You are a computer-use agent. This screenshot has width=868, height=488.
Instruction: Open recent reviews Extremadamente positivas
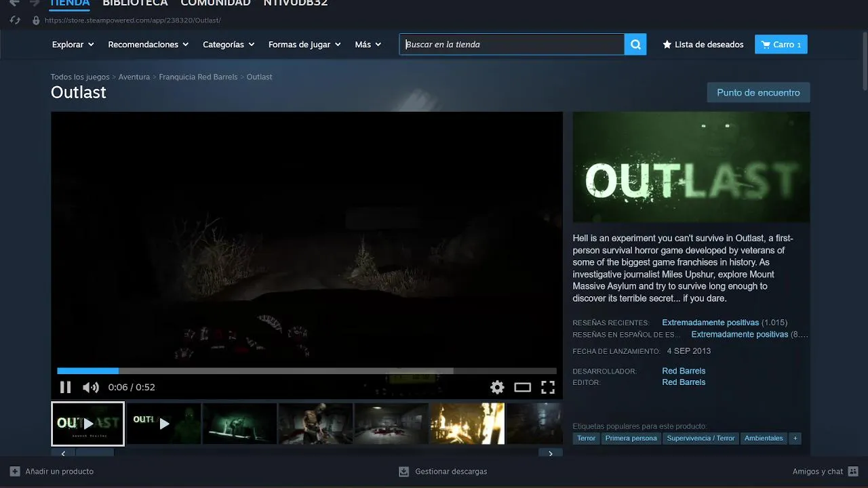[710, 323]
